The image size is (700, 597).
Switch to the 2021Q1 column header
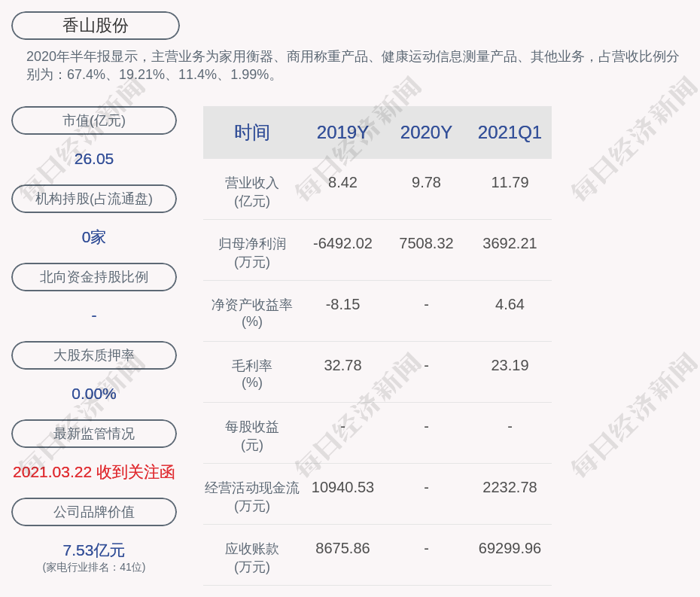[x=510, y=132]
